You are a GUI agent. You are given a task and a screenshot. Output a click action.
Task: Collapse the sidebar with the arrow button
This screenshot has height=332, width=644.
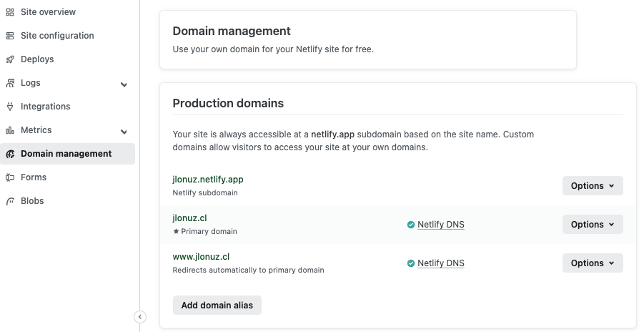140,317
